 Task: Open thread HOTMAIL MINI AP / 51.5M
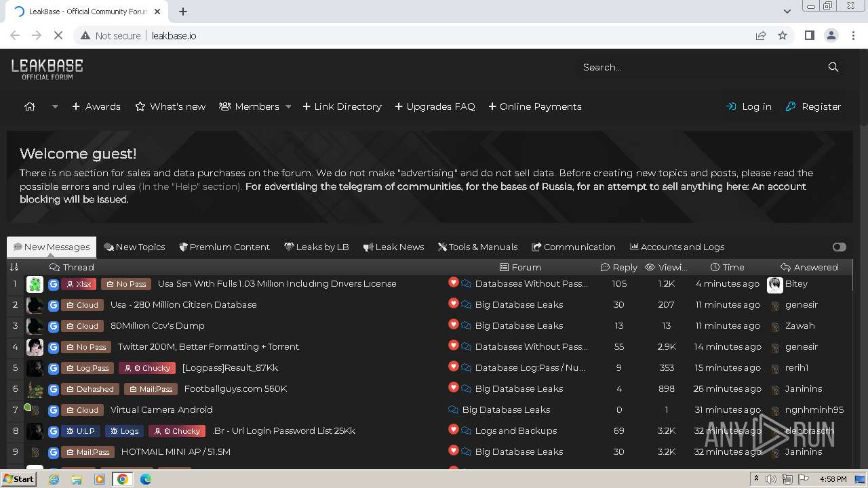pos(176,451)
